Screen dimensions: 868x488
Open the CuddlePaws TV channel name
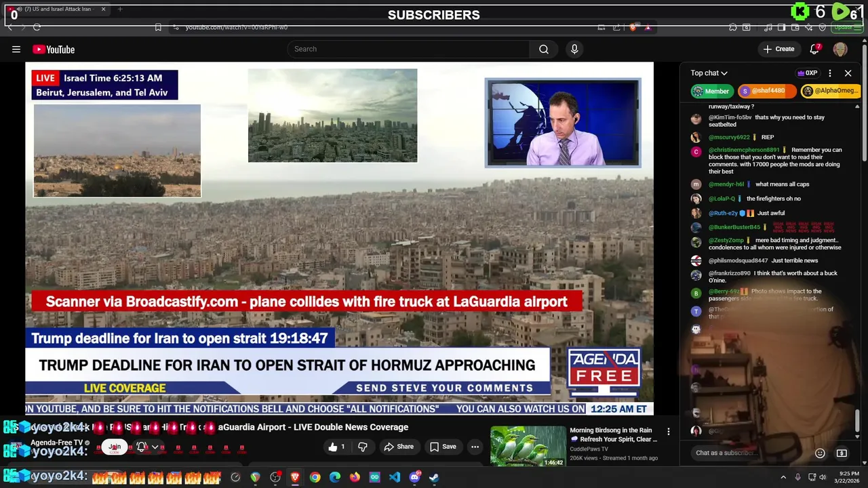[589, 449]
